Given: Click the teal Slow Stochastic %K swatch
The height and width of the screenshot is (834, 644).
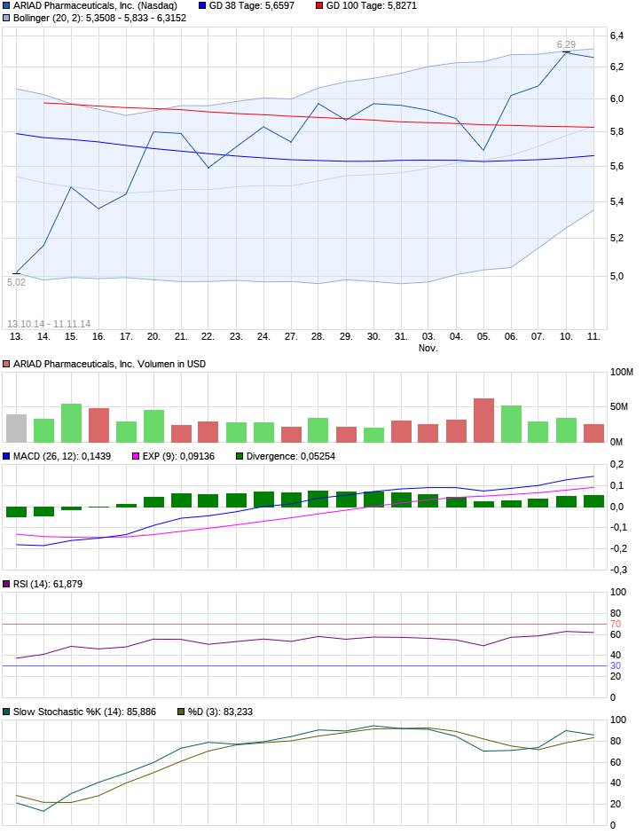Looking at the screenshot, I should click(6, 712).
